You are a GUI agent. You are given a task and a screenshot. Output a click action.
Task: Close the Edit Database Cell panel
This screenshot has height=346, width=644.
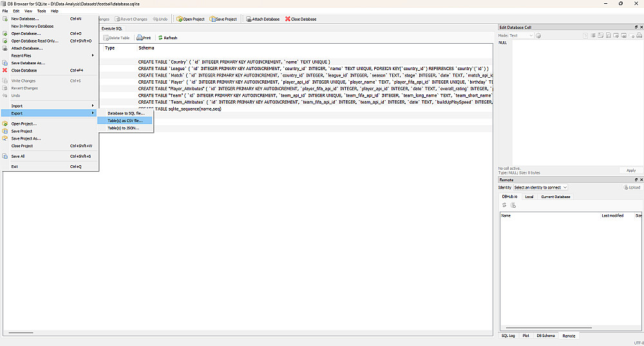pos(641,27)
